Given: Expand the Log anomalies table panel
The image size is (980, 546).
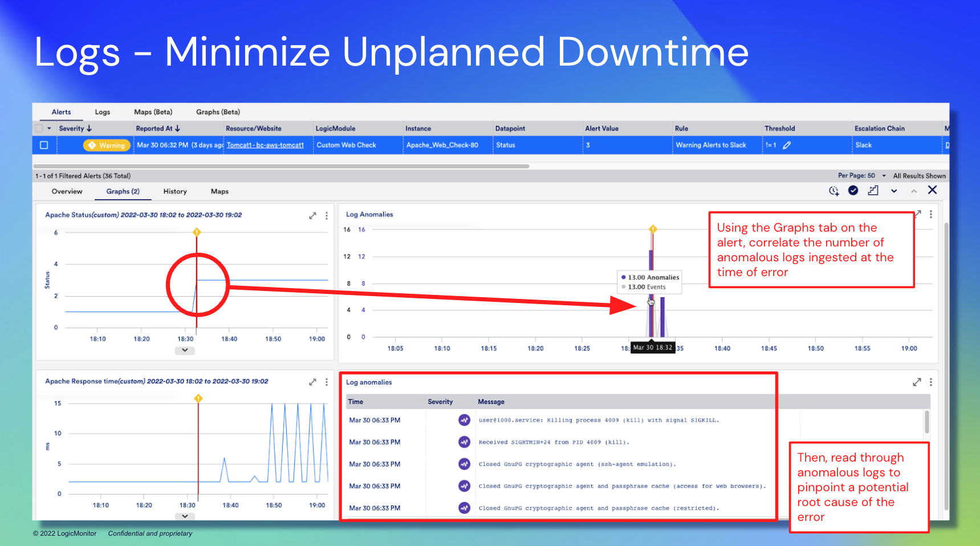Looking at the screenshot, I should pos(917,382).
